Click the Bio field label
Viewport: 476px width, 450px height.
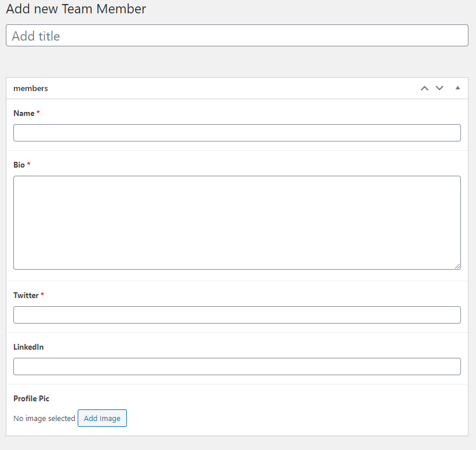point(18,164)
